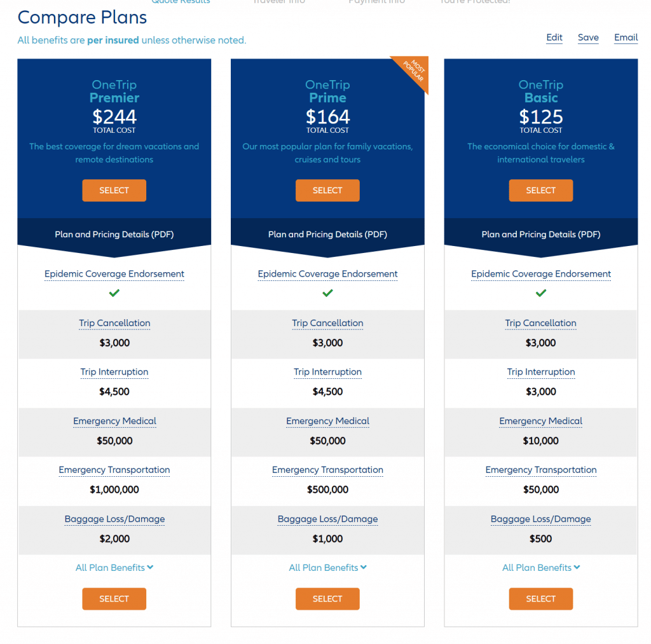Open Premier Plan and Pricing Details PDF
Image resolution: width=651 pixels, height=644 pixels.
(114, 234)
